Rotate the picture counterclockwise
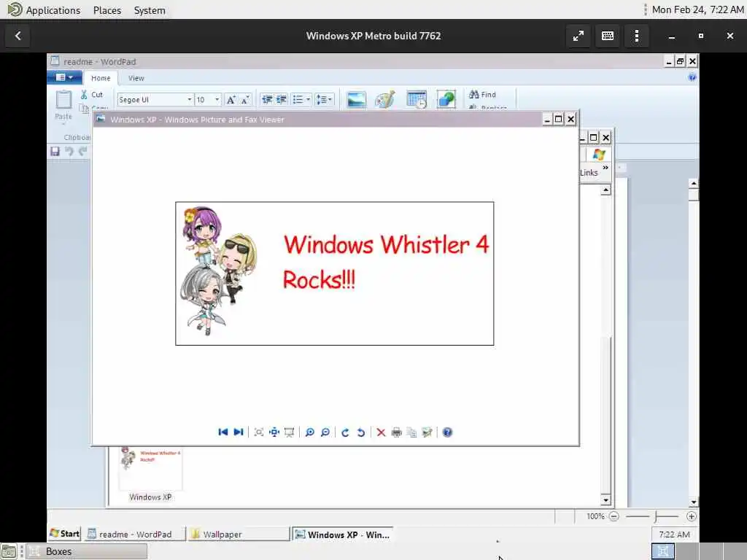Viewport: 747px width, 560px height. [361, 432]
